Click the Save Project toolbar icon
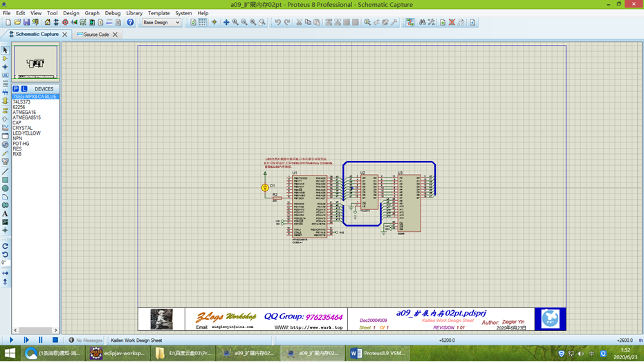Screen dimensions: 644x362 [26, 22]
